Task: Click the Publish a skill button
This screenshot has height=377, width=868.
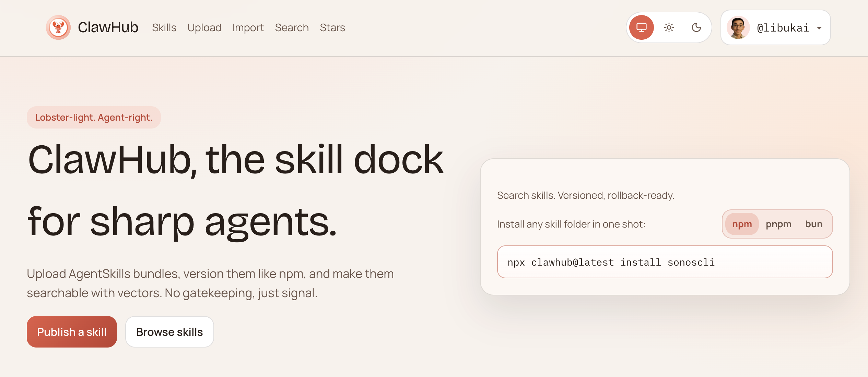Action: click(x=72, y=331)
